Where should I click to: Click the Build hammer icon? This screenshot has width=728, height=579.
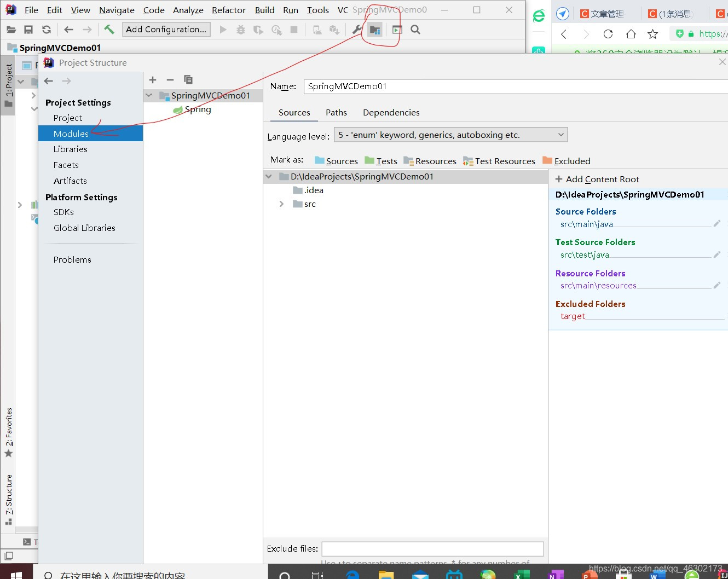[x=109, y=30]
